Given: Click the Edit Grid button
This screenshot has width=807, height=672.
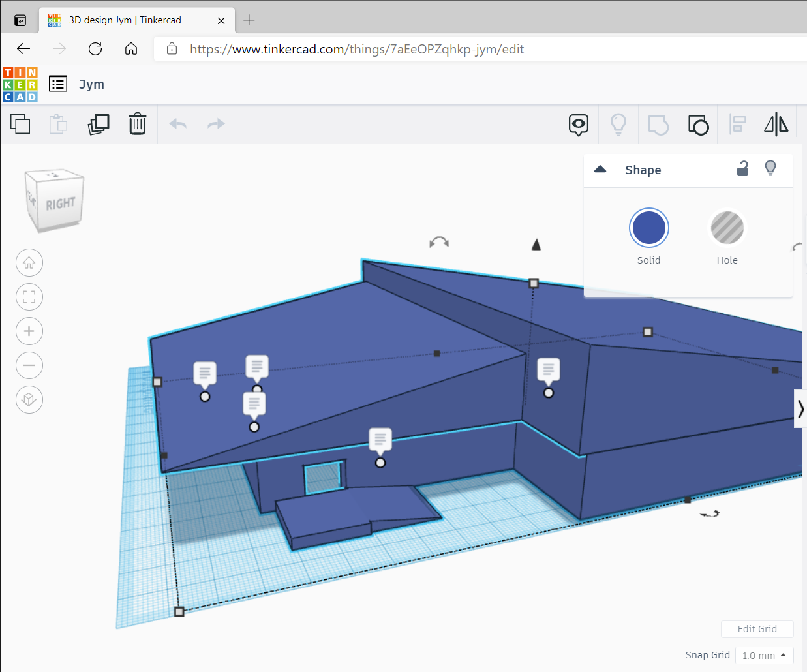Looking at the screenshot, I should pos(757,629).
